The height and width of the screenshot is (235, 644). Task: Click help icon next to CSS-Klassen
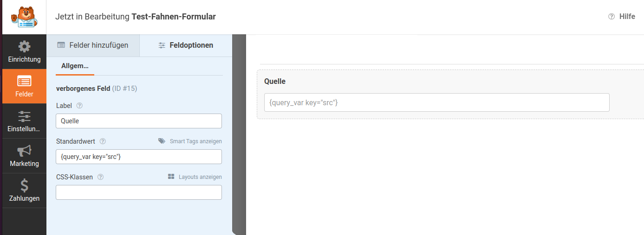click(x=101, y=177)
